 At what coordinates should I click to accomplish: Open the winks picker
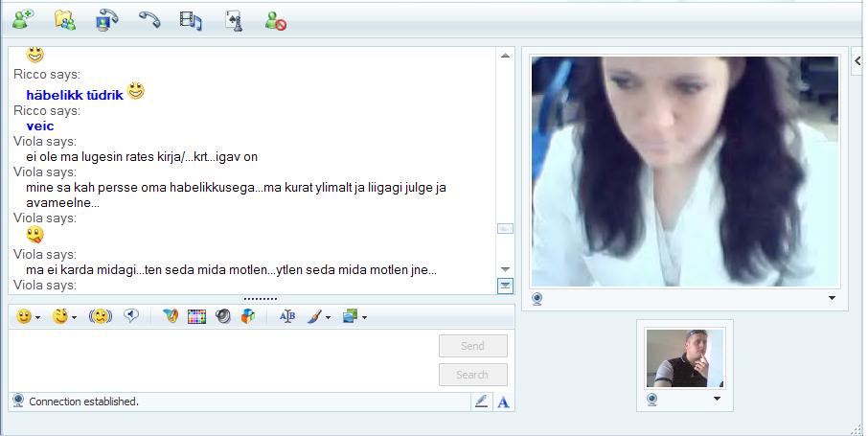tap(59, 316)
